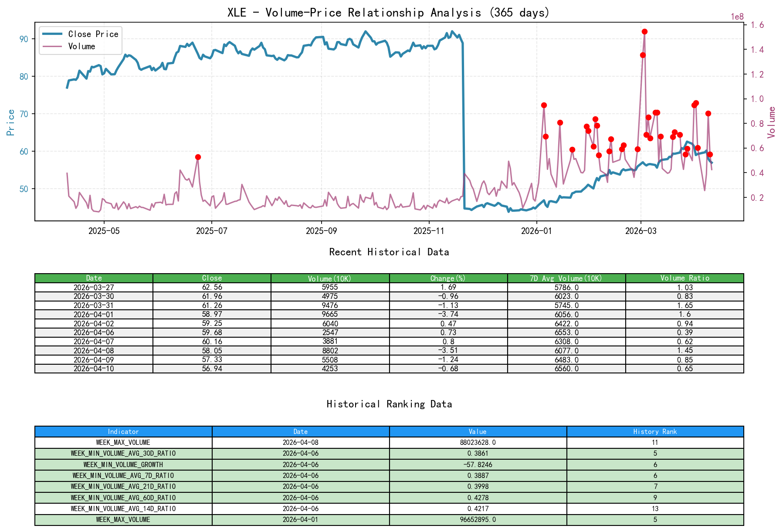783x532 pixels.
Task: Click the history rank value '13'
Action: click(x=655, y=509)
